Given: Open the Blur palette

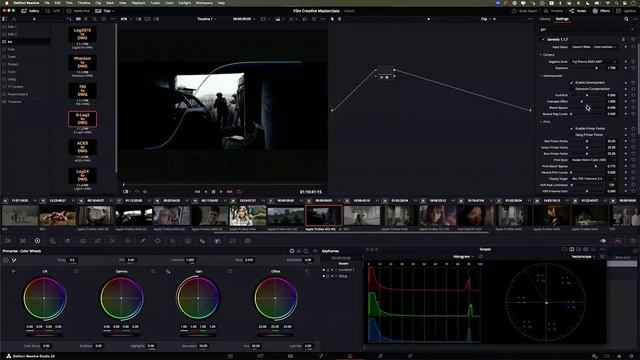Looking at the screenshot, I should (x=202, y=241).
